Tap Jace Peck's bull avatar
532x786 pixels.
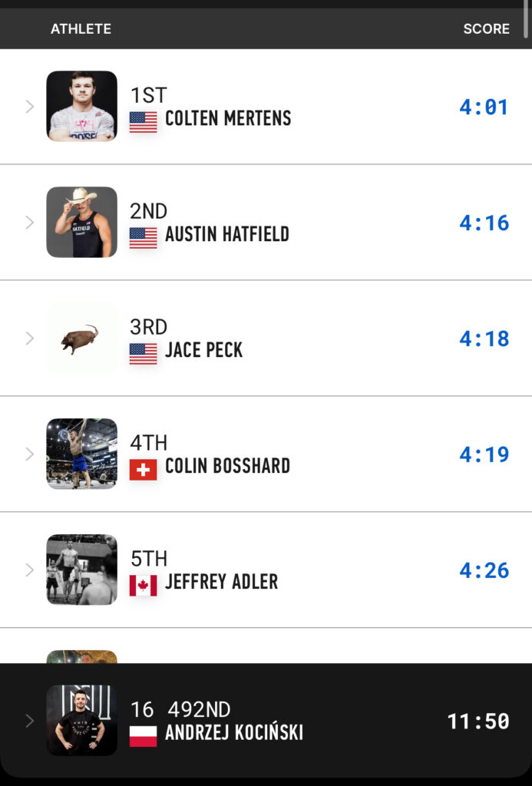click(x=81, y=339)
